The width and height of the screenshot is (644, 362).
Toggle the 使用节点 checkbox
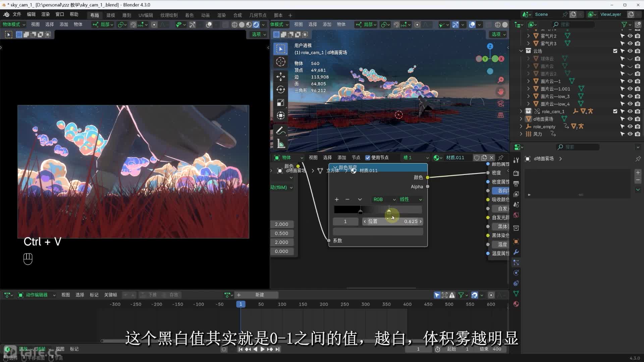(x=368, y=158)
